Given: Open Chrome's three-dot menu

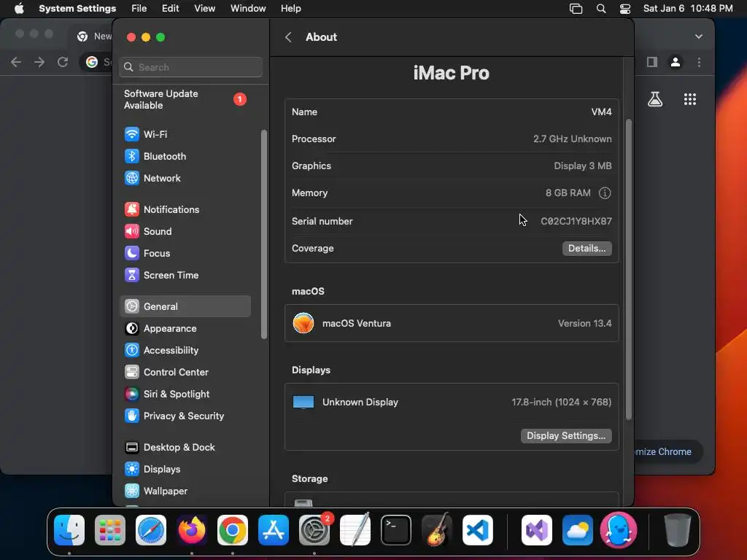Looking at the screenshot, I should [x=699, y=63].
